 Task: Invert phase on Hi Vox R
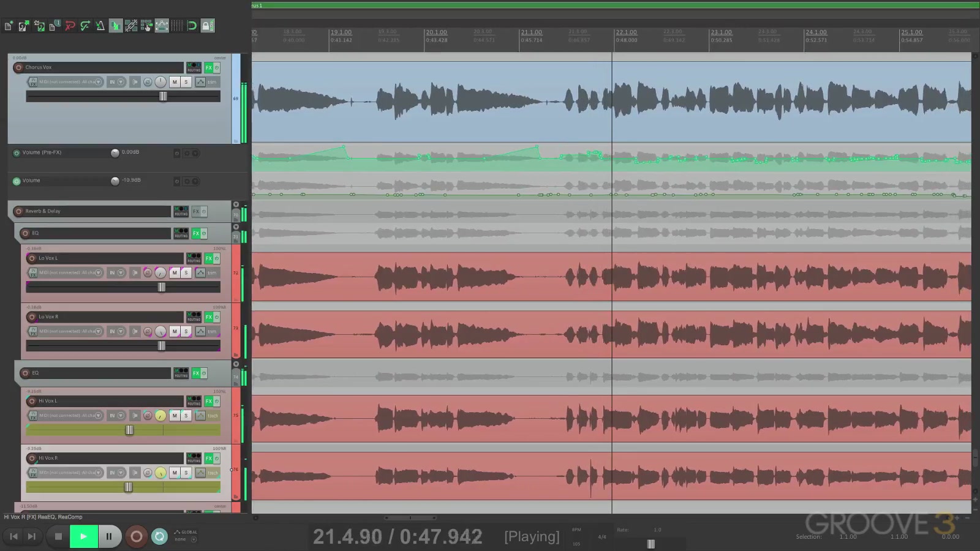click(x=148, y=473)
